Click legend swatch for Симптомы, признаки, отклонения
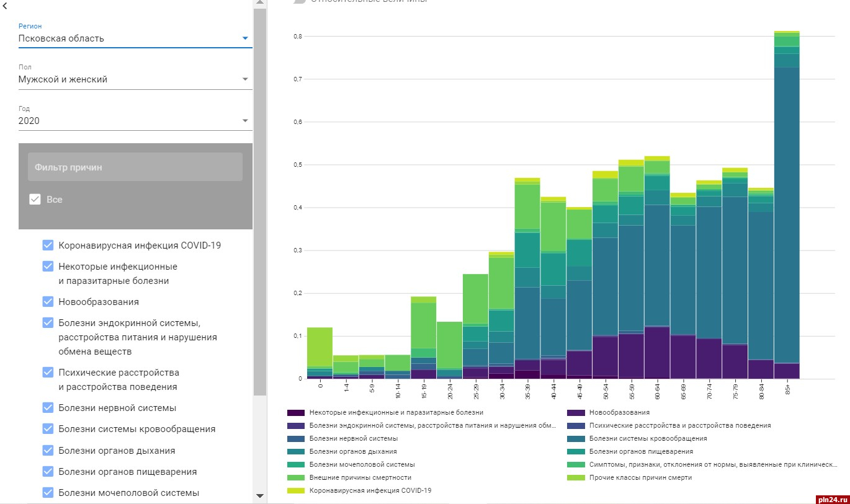Viewport: 850px width, 504px height. pyautogui.click(x=576, y=464)
